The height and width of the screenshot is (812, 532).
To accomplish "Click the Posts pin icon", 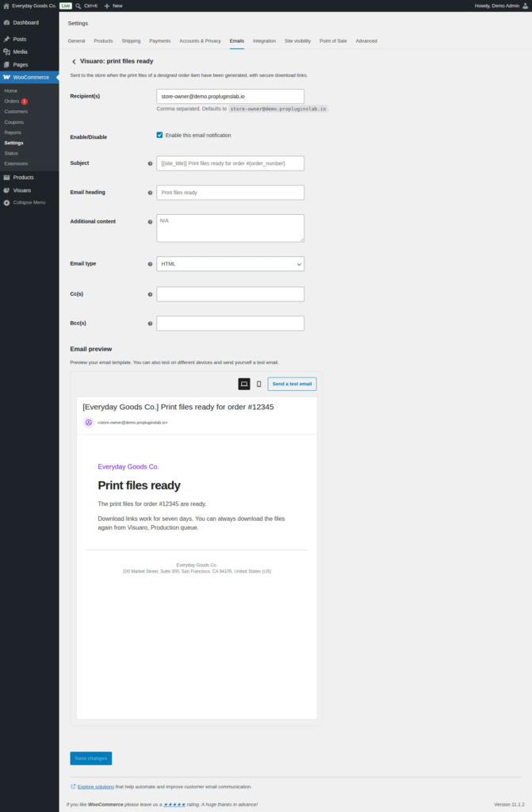I will coord(6,40).
